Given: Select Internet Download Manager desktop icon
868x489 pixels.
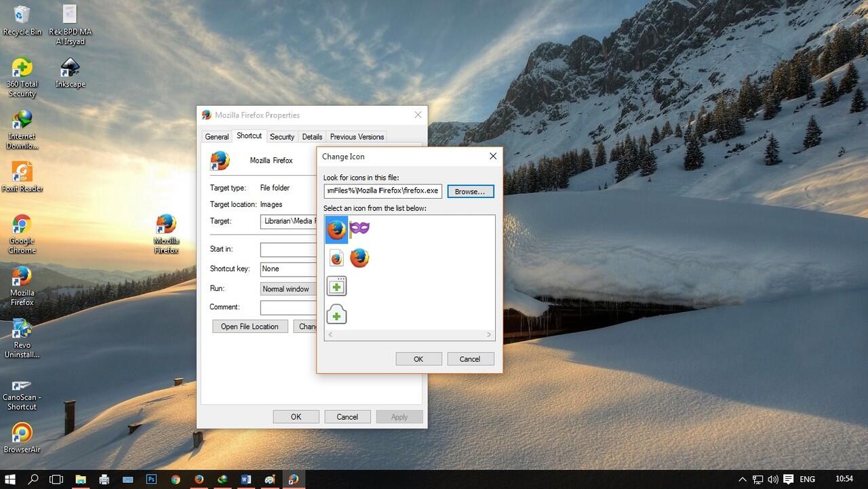Looking at the screenshot, I should click(22, 130).
